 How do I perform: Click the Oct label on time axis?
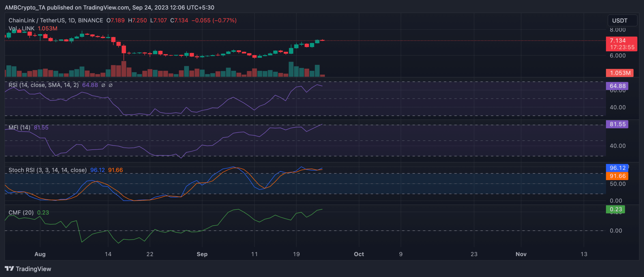359,254
